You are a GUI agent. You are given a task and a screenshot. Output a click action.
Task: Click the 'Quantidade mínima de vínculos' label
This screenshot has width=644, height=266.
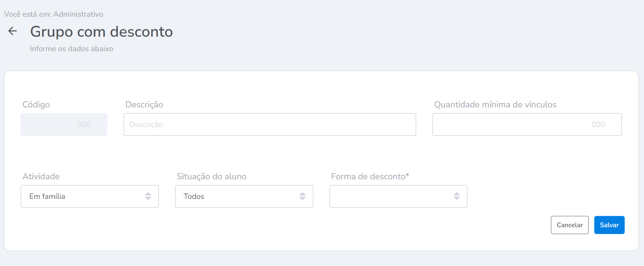[495, 105]
